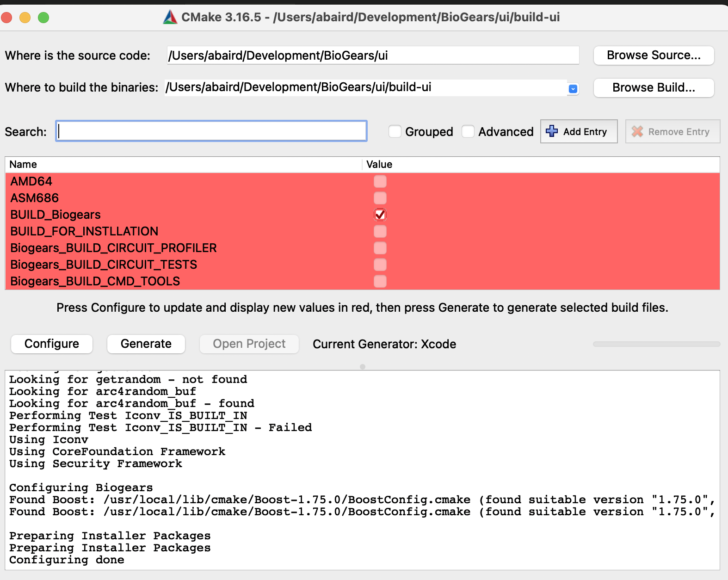Click the 'Looking for getrandom - not found' line

tap(128, 380)
